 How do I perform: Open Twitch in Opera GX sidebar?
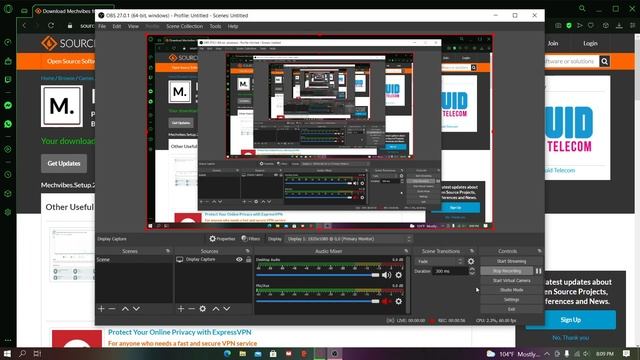[8, 80]
